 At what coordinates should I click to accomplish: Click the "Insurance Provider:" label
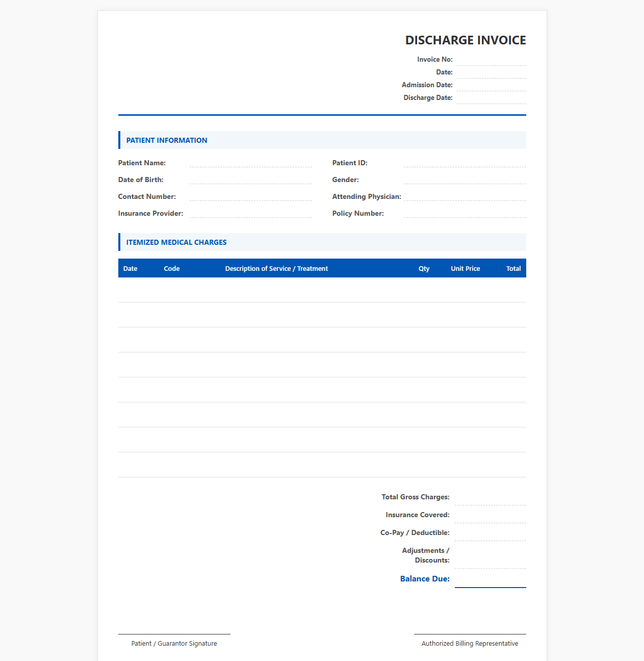[x=151, y=213]
